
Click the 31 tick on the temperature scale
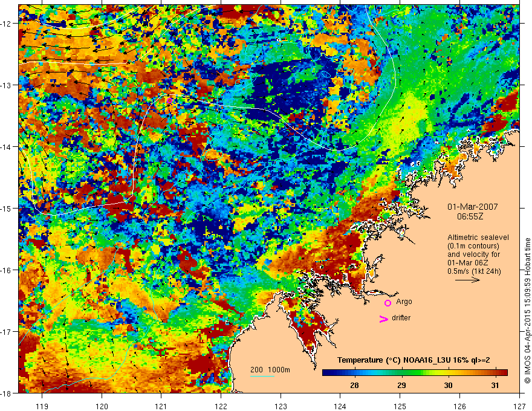click(495, 385)
